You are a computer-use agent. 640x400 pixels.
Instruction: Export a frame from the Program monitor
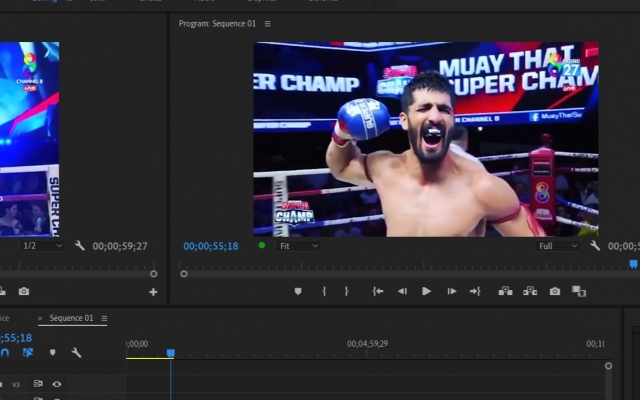(x=555, y=291)
